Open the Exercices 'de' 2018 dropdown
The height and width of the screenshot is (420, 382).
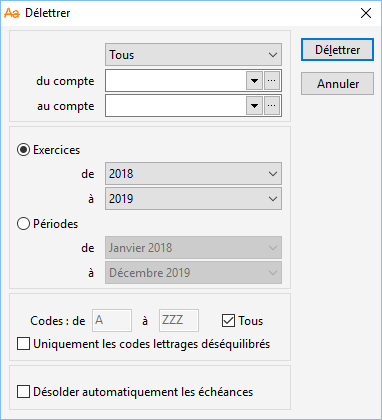[193, 174]
